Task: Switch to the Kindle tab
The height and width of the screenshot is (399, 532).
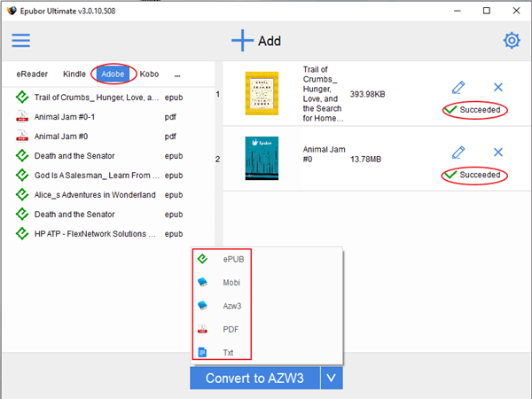Action: point(74,74)
